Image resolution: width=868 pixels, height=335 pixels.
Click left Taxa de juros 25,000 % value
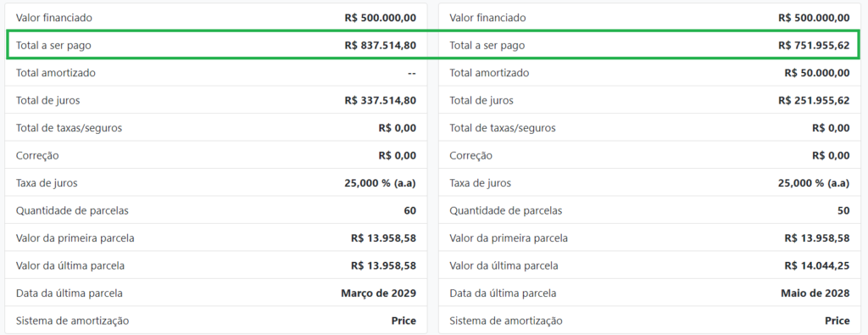click(x=381, y=183)
